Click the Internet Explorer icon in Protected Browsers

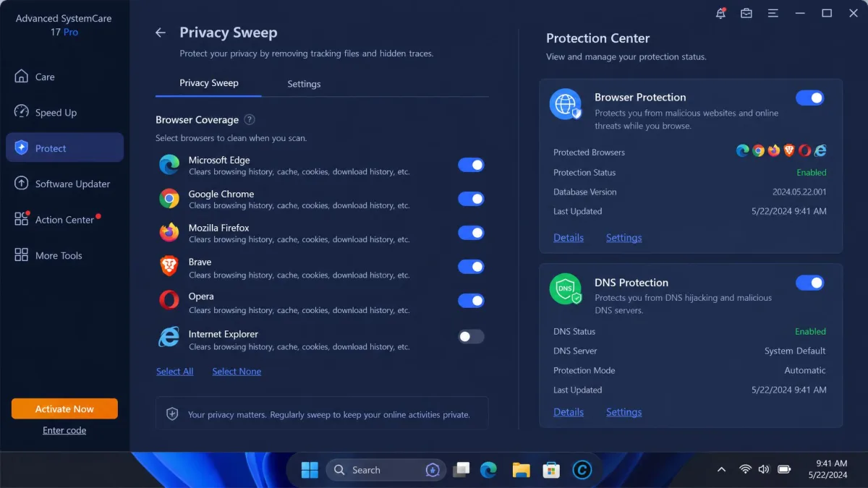pos(820,151)
